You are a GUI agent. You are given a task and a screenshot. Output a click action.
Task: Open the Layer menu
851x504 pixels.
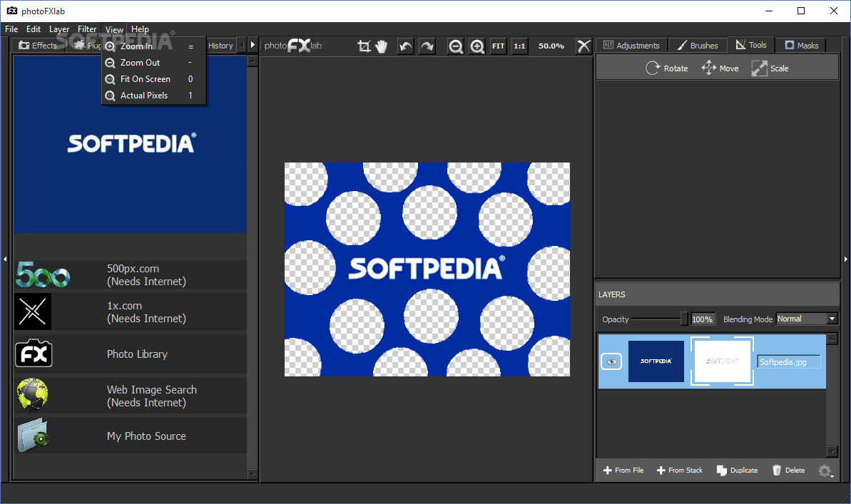[59, 29]
